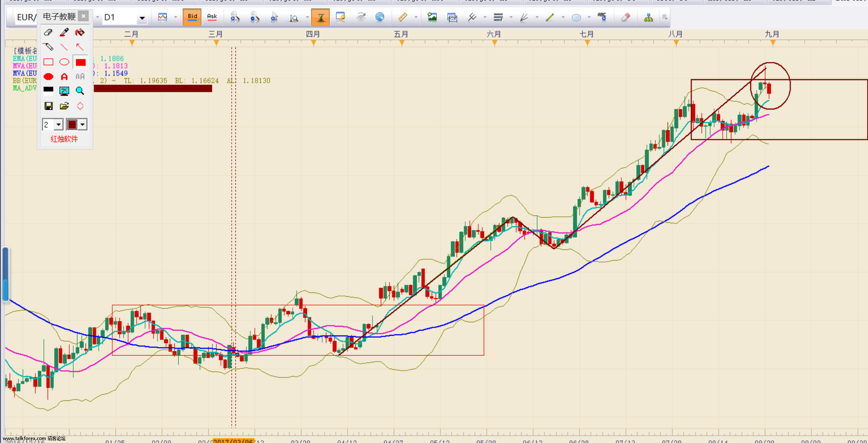Pick the hollow rectangle shape tool
The image size is (868, 443).
tap(48, 62)
